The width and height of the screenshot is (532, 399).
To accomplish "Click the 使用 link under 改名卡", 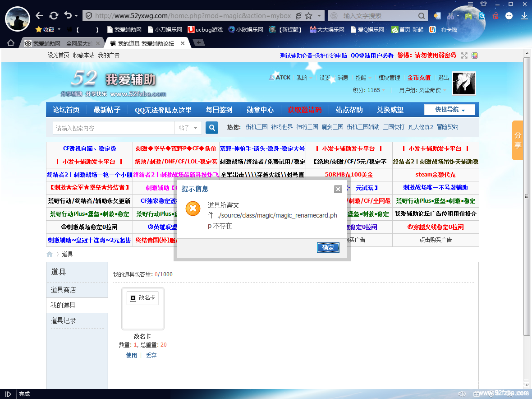I will 131,355.
